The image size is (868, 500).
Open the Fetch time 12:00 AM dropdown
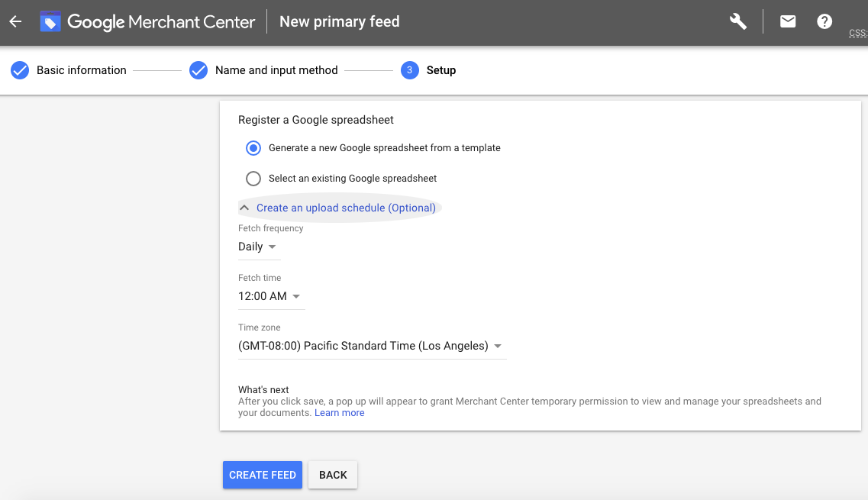[x=269, y=297]
